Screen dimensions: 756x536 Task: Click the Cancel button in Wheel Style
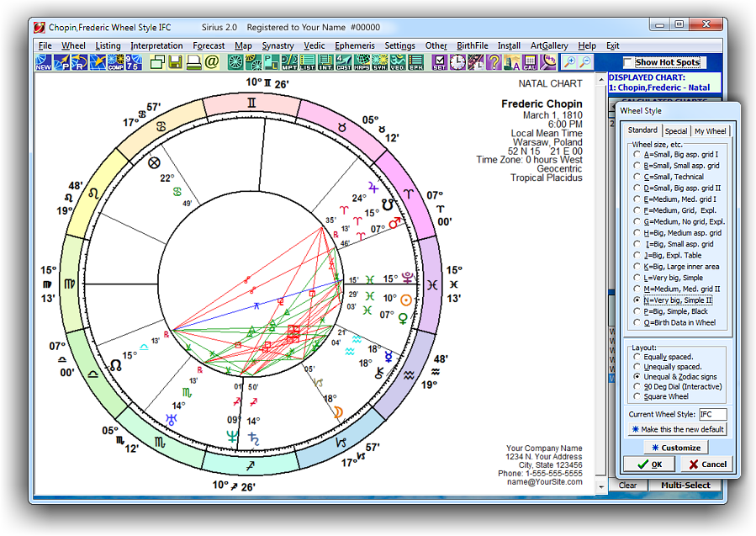point(707,464)
